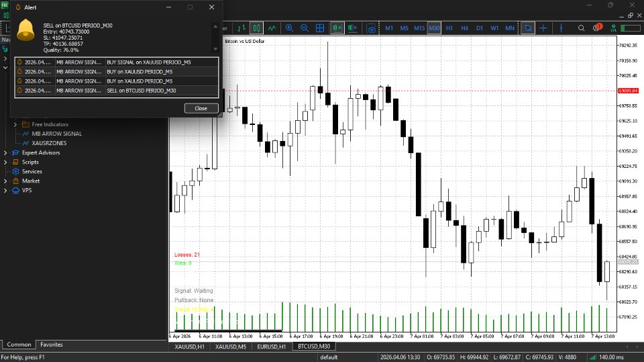Click 'Signal: Waiting' text on chart
Image resolution: width=644 pixels, height=362 pixels.
[x=193, y=291]
